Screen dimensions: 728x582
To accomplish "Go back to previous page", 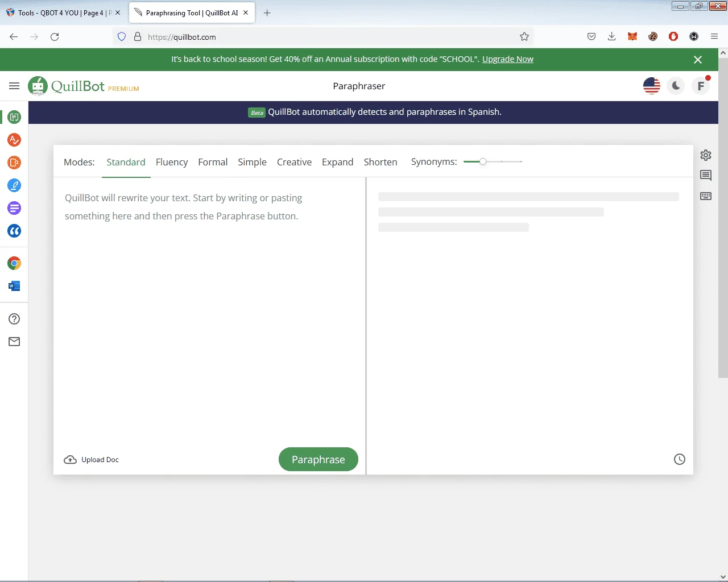I will tap(14, 37).
